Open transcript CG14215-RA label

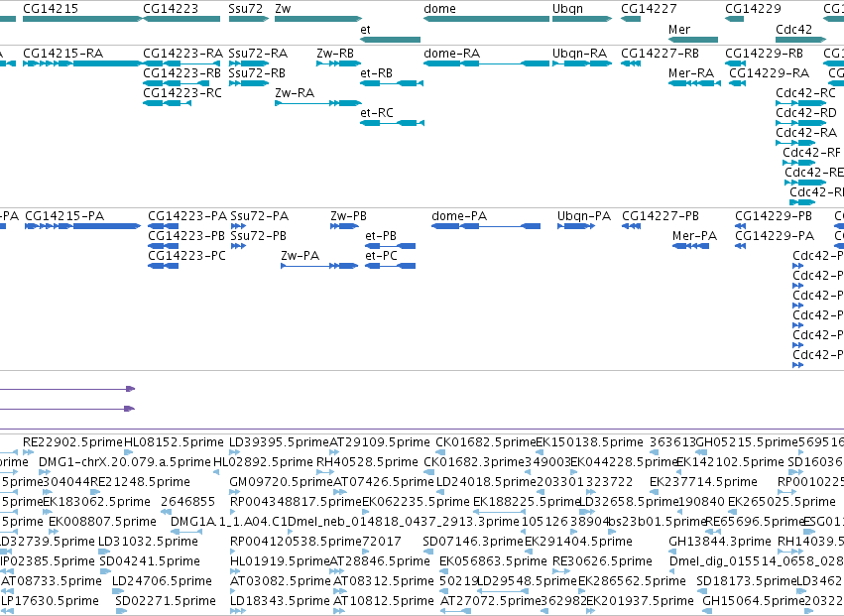click(x=62, y=54)
